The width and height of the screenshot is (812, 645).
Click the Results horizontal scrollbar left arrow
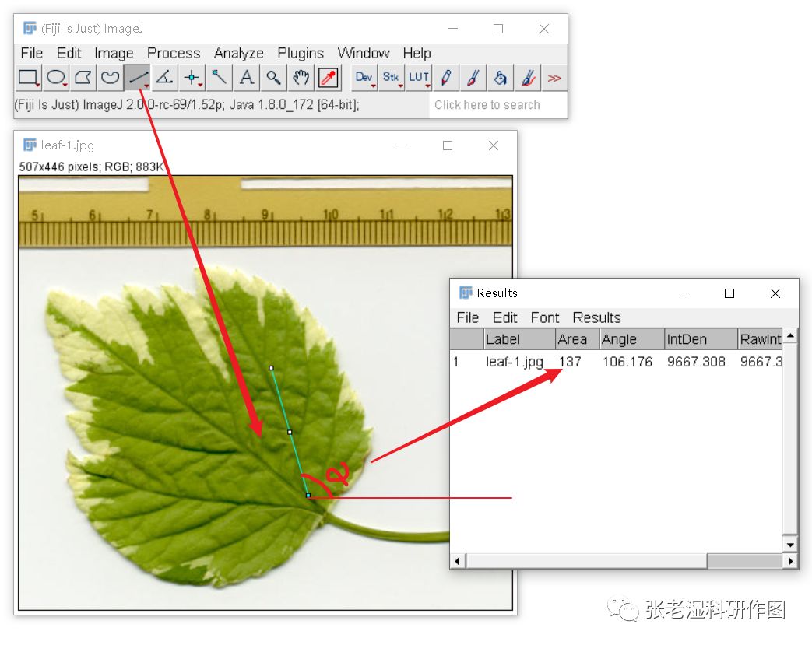[x=457, y=561]
